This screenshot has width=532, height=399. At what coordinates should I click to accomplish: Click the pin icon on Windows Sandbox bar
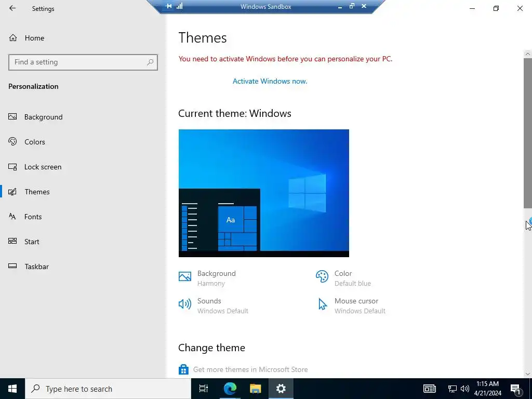[169, 6]
